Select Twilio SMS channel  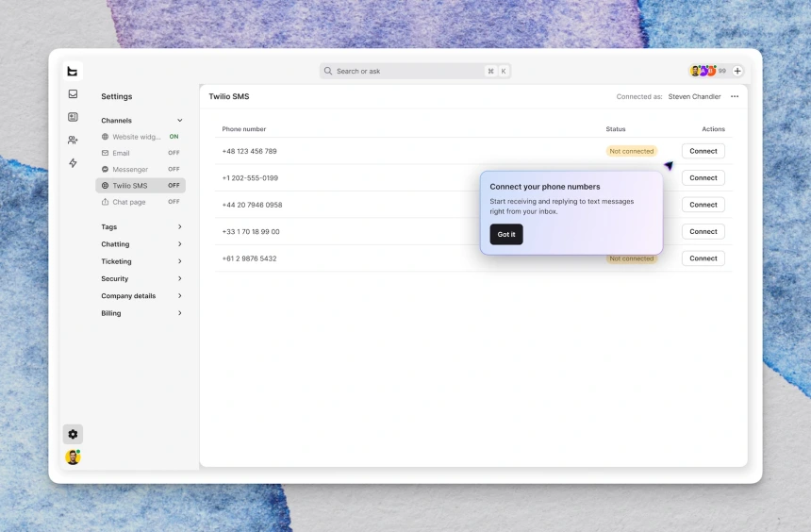click(x=141, y=185)
